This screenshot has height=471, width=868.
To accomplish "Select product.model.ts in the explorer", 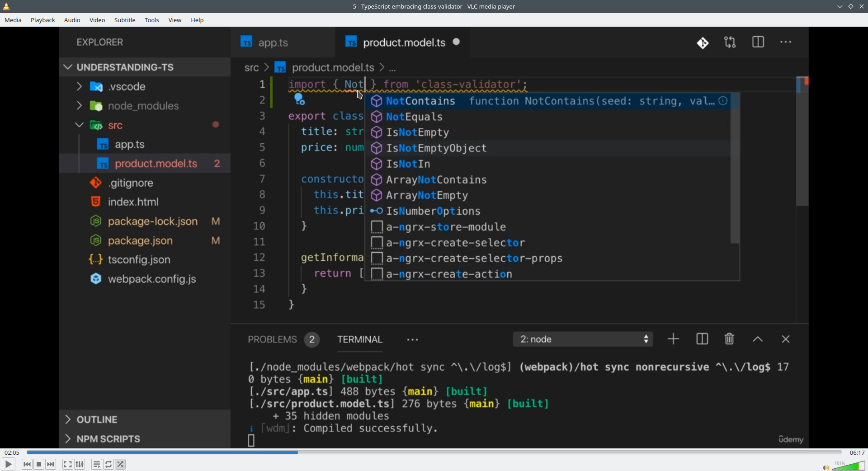I will pyautogui.click(x=145, y=164).
